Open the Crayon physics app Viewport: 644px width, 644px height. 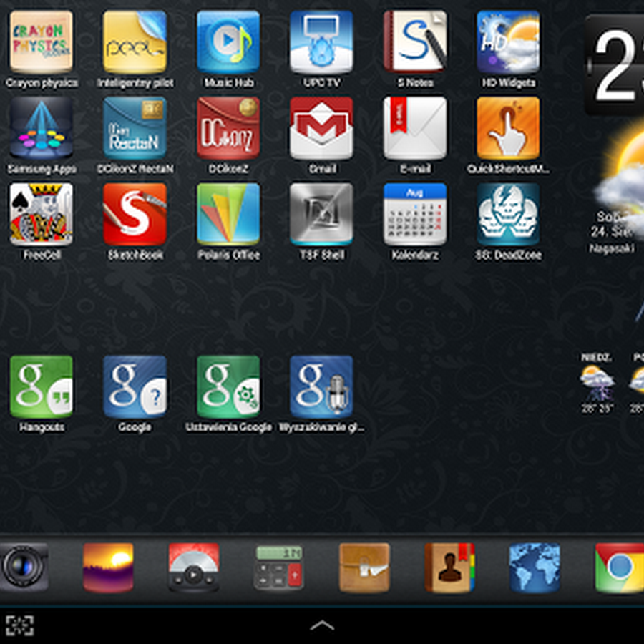[41, 42]
